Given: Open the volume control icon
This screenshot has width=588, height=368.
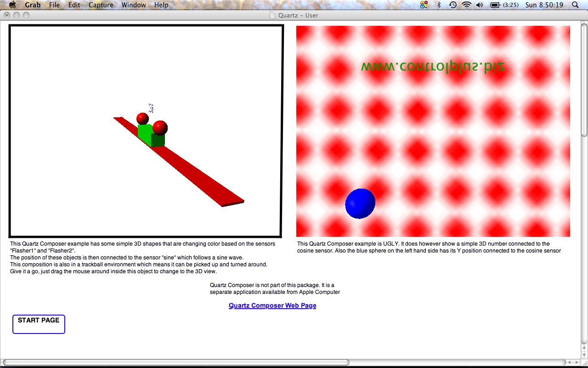Looking at the screenshot, I should [x=480, y=5].
